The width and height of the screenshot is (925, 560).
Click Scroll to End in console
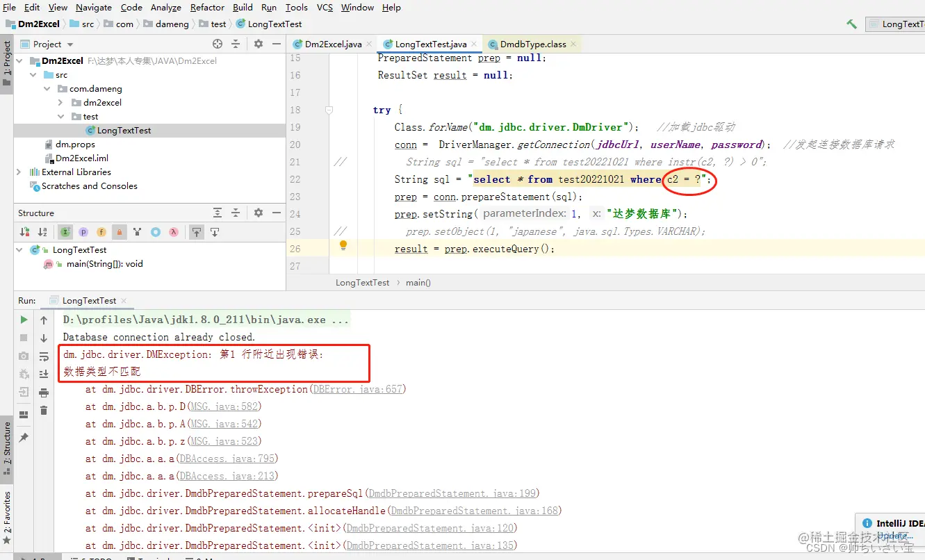(44, 374)
